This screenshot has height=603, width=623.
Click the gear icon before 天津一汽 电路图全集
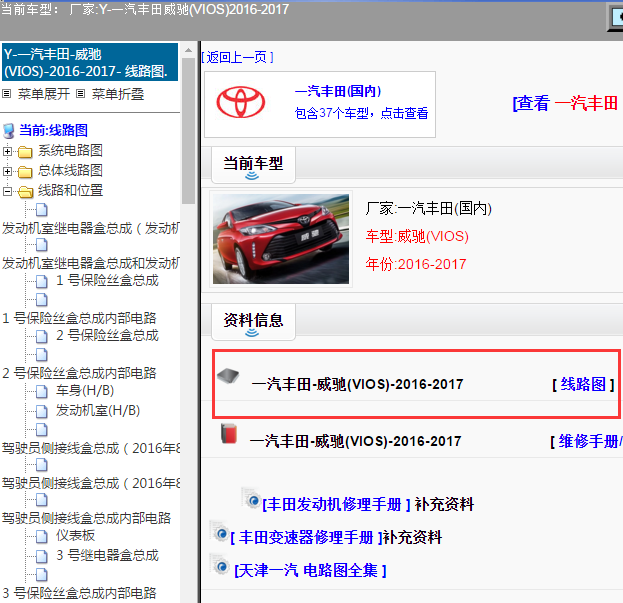click(x=220, y=565)
